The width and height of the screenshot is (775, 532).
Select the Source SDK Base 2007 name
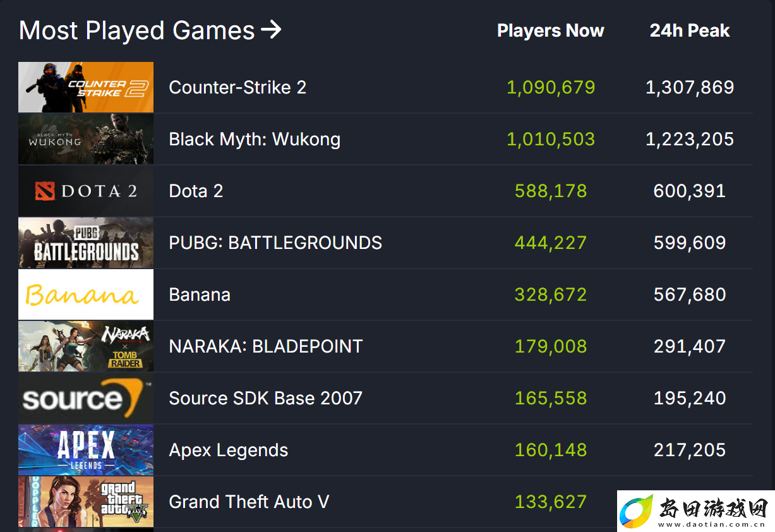(266, 398)
